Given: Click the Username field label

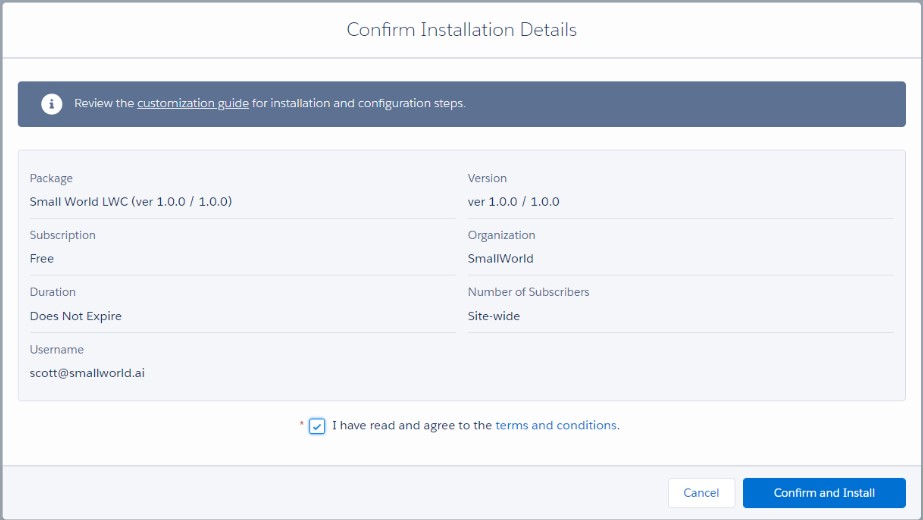Looking at the screenshot, I should tap(57, 350).
